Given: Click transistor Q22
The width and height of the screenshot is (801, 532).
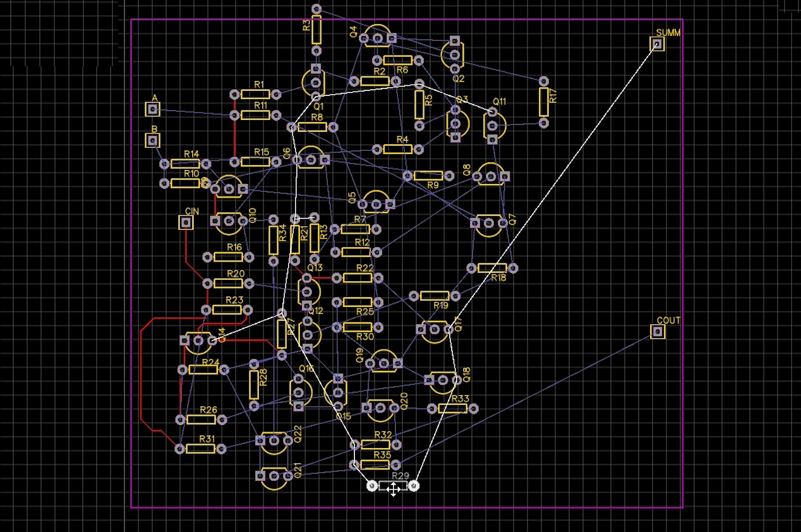Looking at the screenshot, I should 274,442.
